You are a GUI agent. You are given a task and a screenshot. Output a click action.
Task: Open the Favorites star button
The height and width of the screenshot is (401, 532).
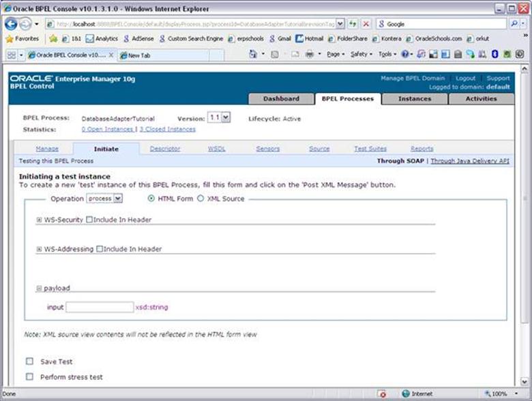[23, 39]
